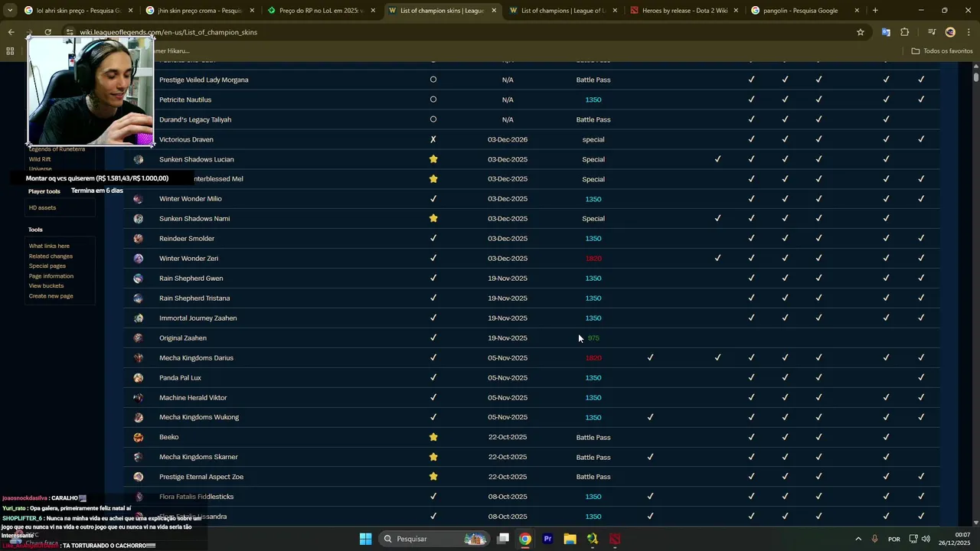The width and height of the screenshot is (980, 551).
Task: Open volume control in system tray
Action: pos(926,539)
